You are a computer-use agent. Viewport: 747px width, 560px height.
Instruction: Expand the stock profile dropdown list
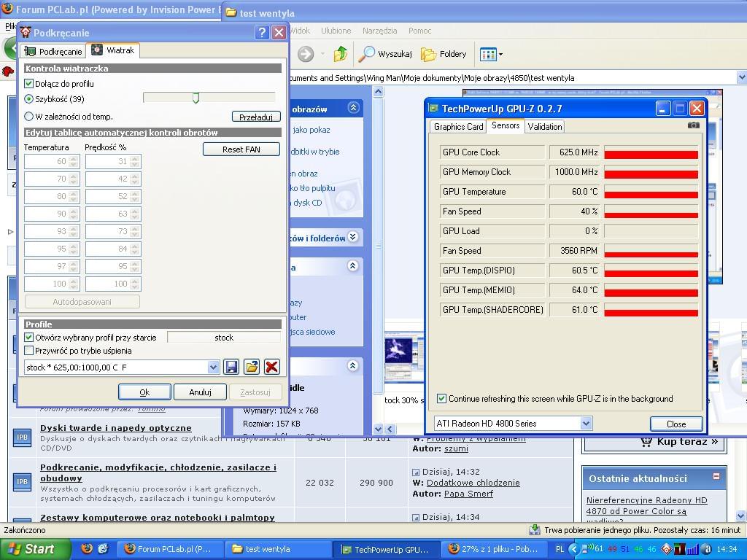pyautogui.click(x=214, y=367)
